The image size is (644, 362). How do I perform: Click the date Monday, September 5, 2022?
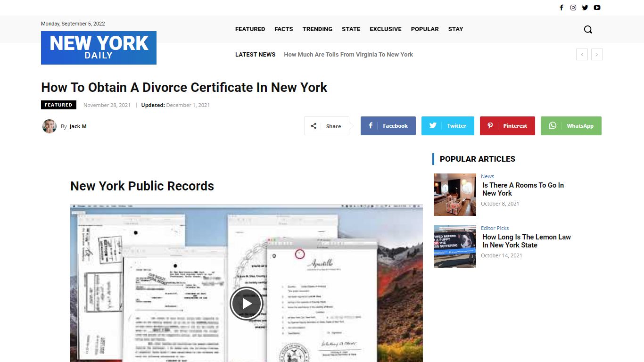[73, 24]
